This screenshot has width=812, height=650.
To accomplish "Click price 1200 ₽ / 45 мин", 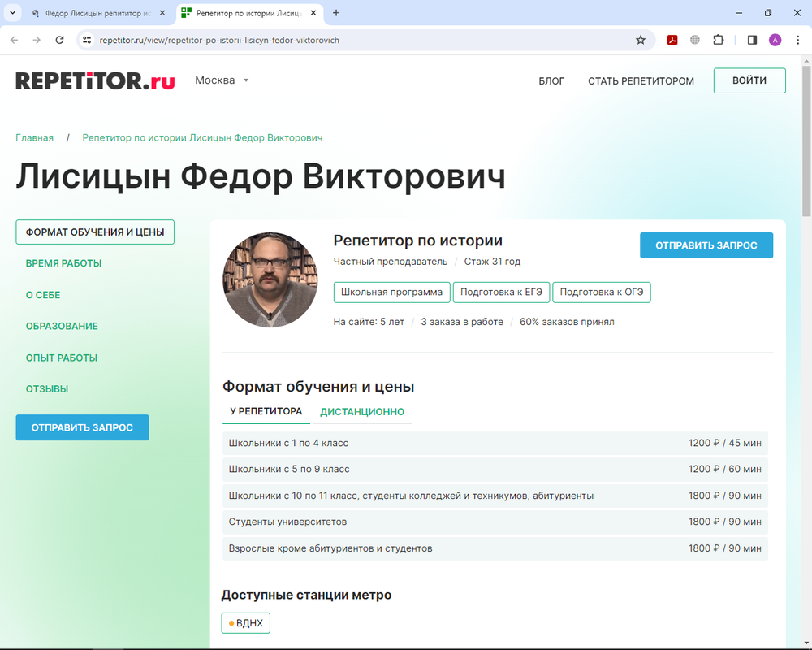I will [x=724, y=443].
